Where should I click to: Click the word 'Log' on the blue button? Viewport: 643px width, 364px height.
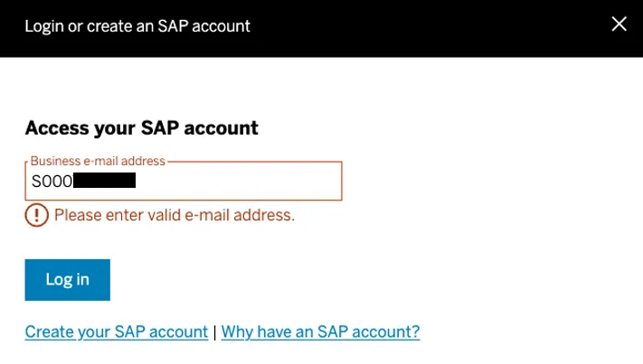coord(56,279)
